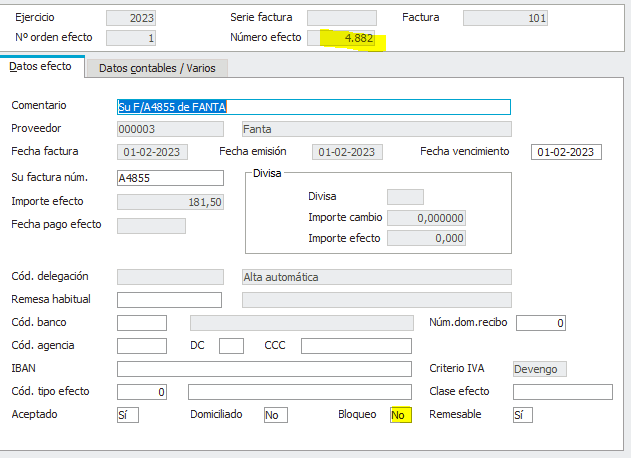Click the IBAN label

(23, 368)
